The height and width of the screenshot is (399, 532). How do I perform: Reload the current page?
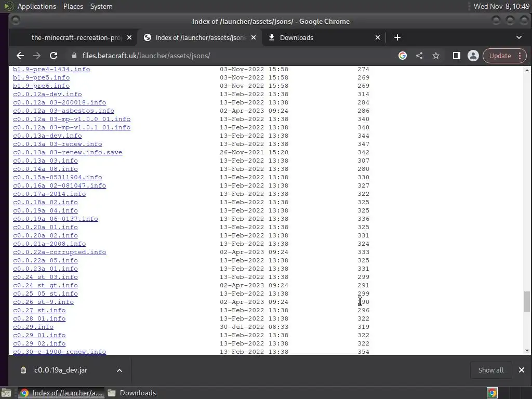[54, 56]
